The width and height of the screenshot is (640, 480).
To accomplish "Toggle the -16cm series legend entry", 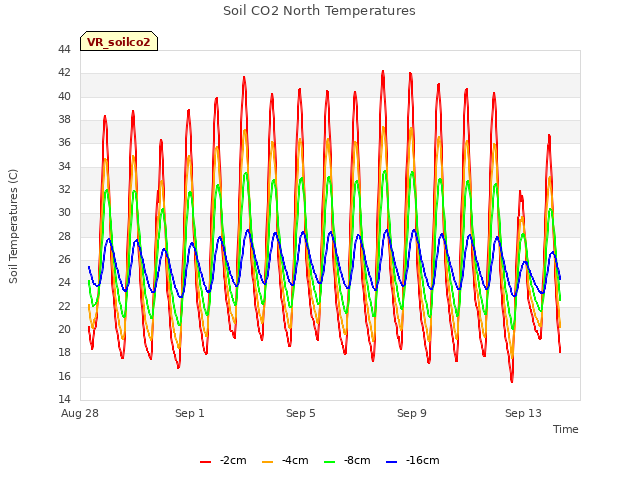I will [413, 460].
